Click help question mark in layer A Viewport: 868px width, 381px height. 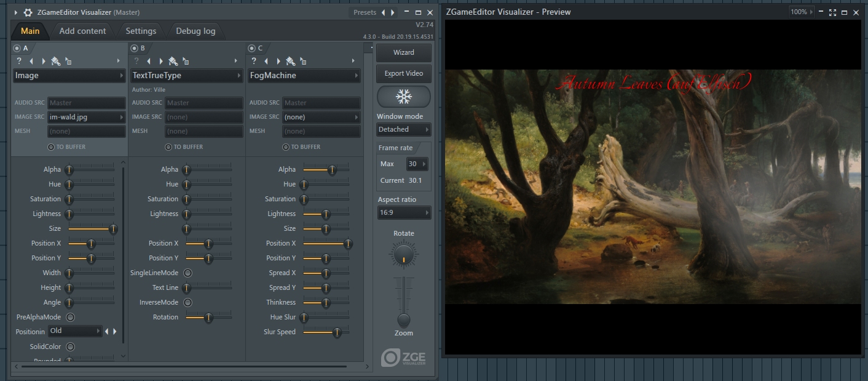click(x=19, y=61)
